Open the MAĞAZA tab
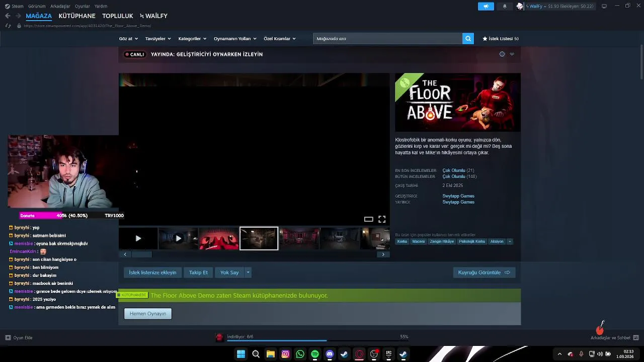 coord(39,16)
